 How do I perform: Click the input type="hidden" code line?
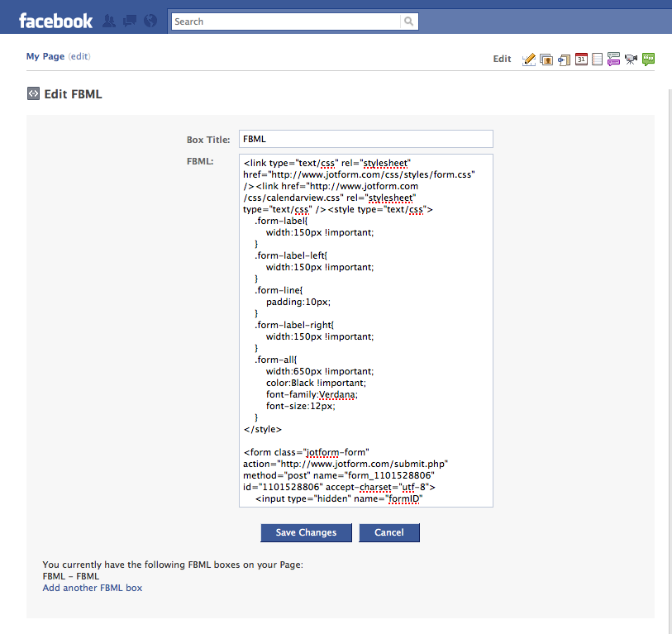(x=339, y=498)
